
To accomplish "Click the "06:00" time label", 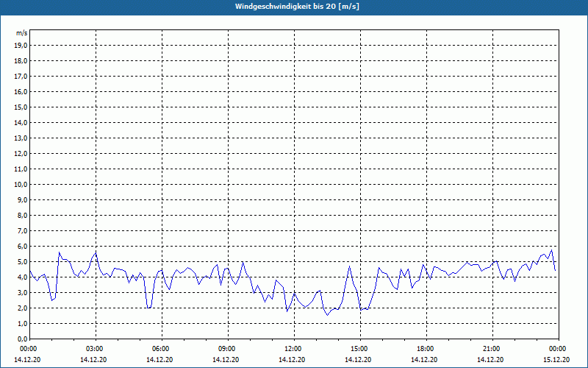I will [162, 349].
